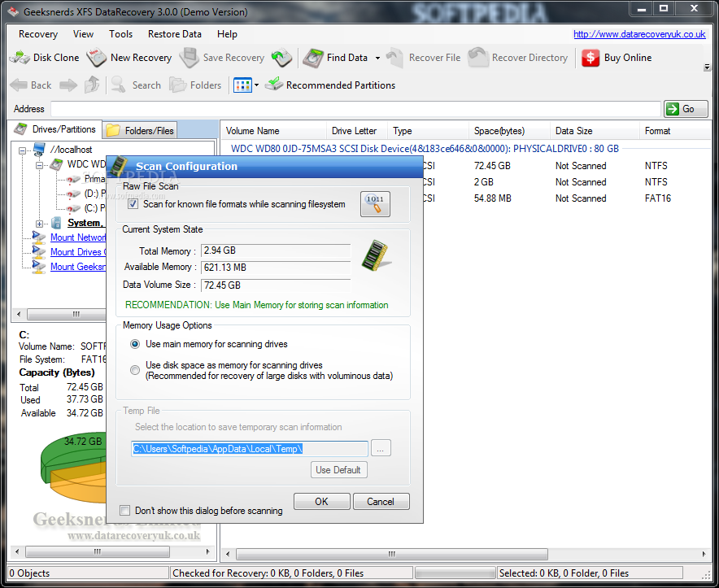Cancel the Scan Configuration dialog

[381, 501]
